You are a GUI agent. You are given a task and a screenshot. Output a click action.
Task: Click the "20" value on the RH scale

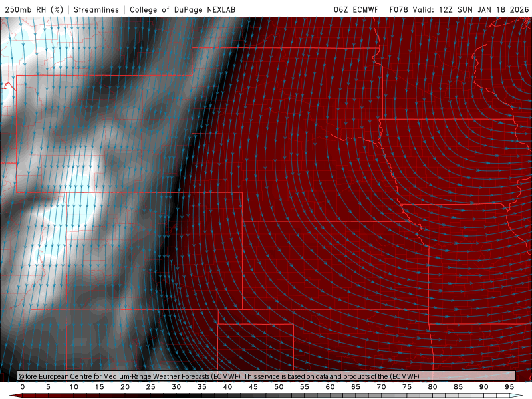pyautogui.click(x=125, y=387)
